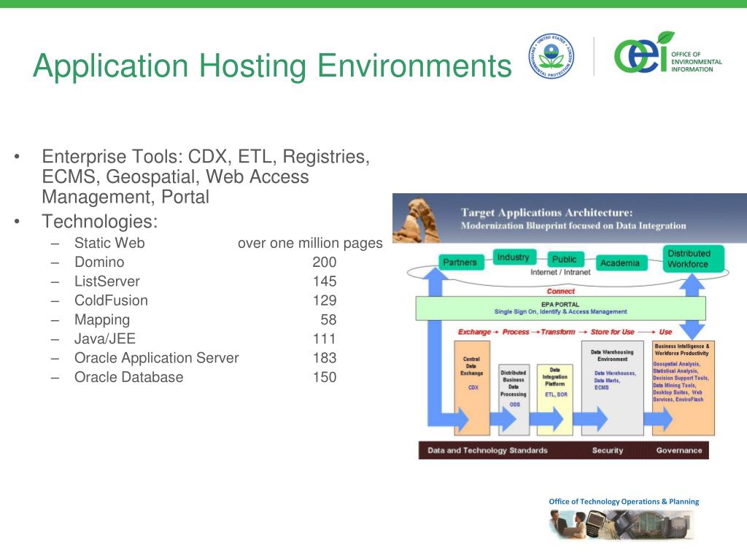Viewport: 747px width, 560px height.
Task: Click the Java/JEE count '111'
Action: (x=325, y=338)
